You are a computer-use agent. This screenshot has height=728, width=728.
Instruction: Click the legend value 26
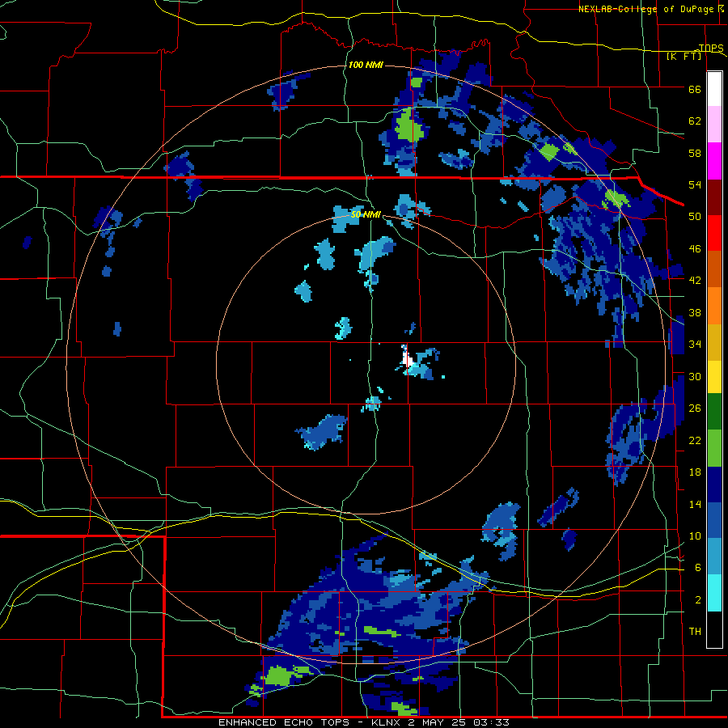click(695, 408)
